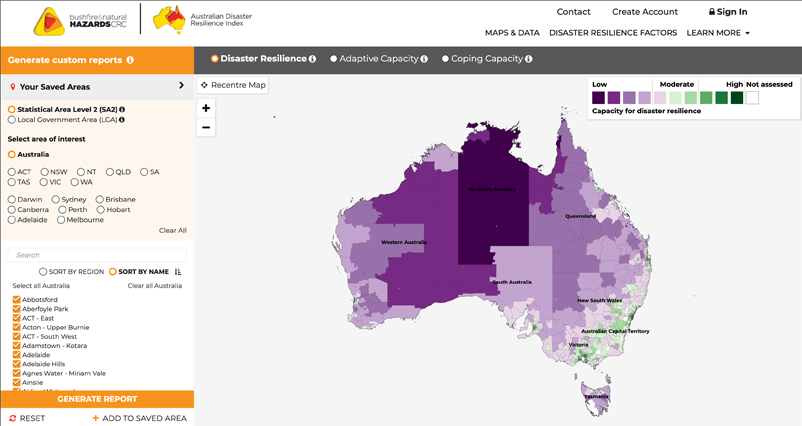The height and width of the screenshot is (426, 802).
Task: Select the Disaster Resilience map layer
Action: pyautogui.click(x=215, y=59)
